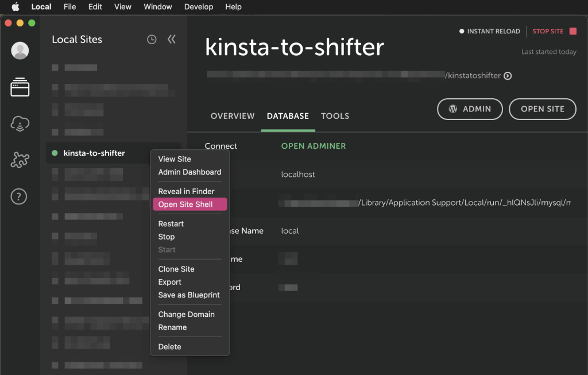
Task: Click arrow icon next to kinstatoshifter path
Action: pyautogui.click(x=508, y=76)
